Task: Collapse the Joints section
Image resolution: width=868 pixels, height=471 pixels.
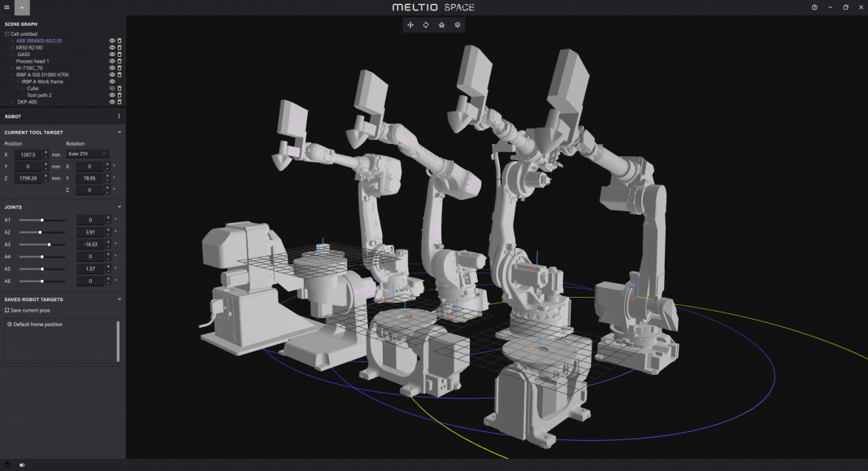Action: [119, 207]
